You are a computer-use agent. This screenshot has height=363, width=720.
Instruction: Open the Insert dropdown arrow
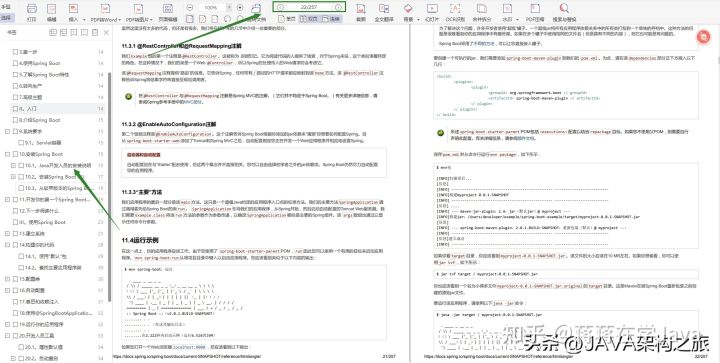point(84,20)
